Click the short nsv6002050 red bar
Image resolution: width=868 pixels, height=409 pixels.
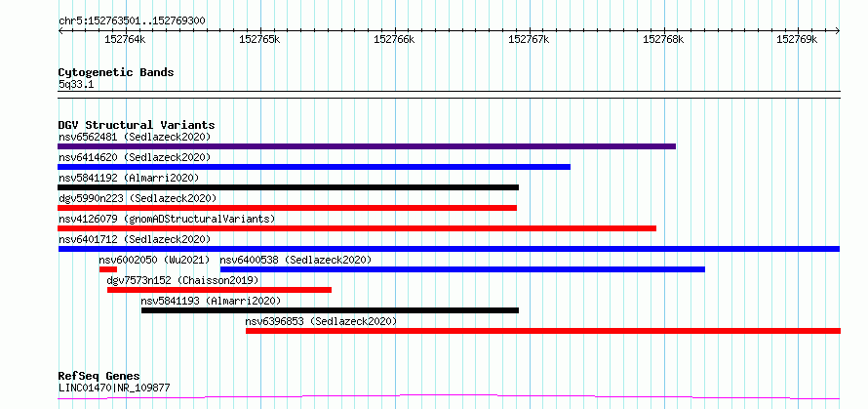108,269
